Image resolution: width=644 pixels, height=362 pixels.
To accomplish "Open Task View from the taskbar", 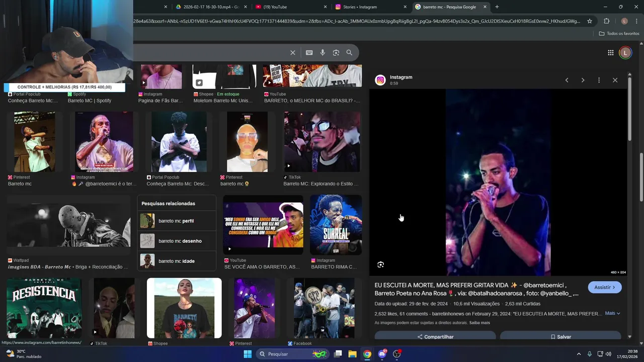I will coord(338,354).
